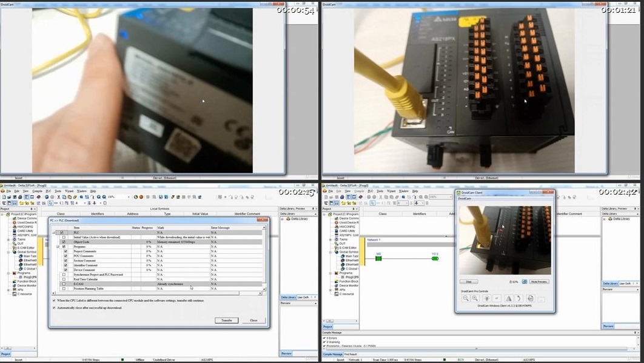Toggle CPU Label different transfer continue checkbox
The width and height of the screenshot is (644, 363).
point(54,301)
